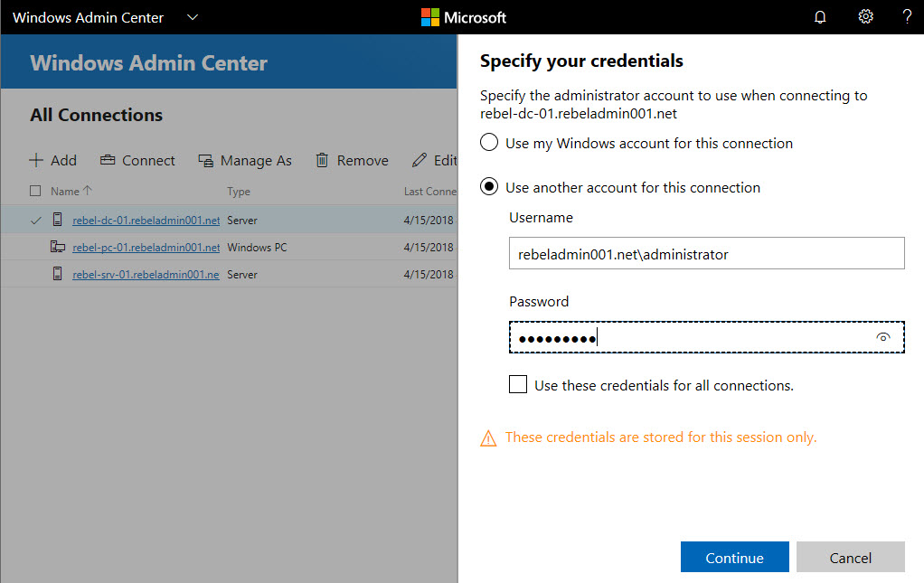Click the Cancel button
Viewport: 924px width, 583px height.
[x=851, y=557]
